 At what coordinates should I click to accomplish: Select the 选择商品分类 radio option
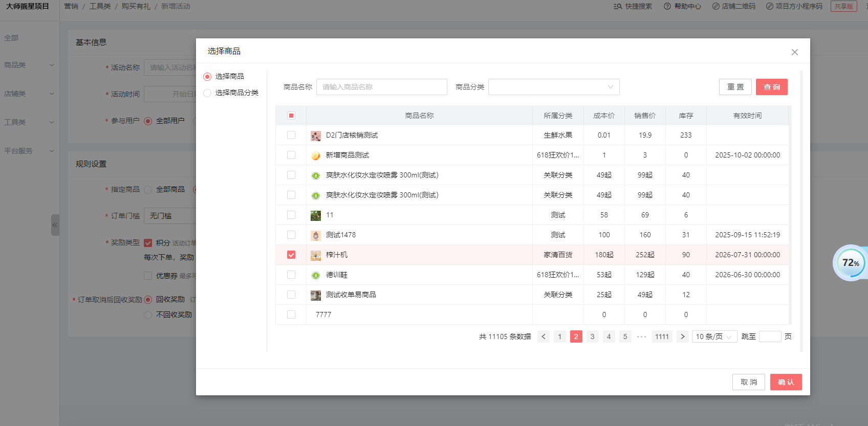tap(207, 93)
